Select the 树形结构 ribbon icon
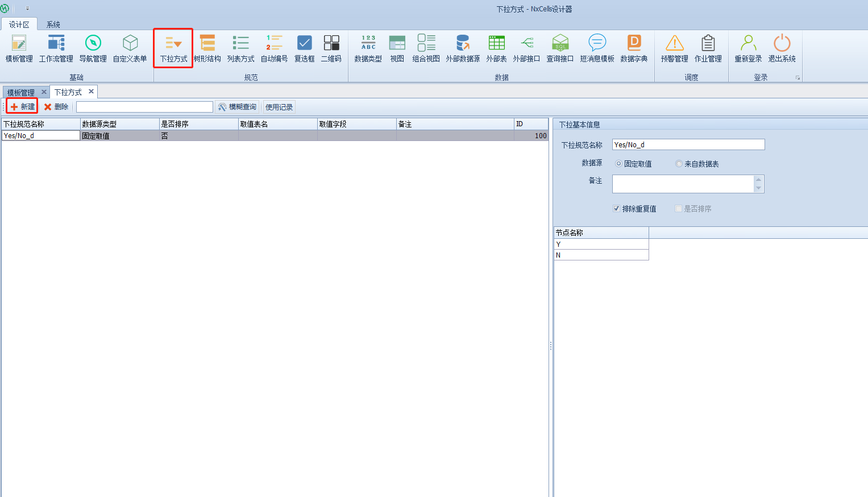Screen dimensions: 868x497 click(x=207, y=48)
